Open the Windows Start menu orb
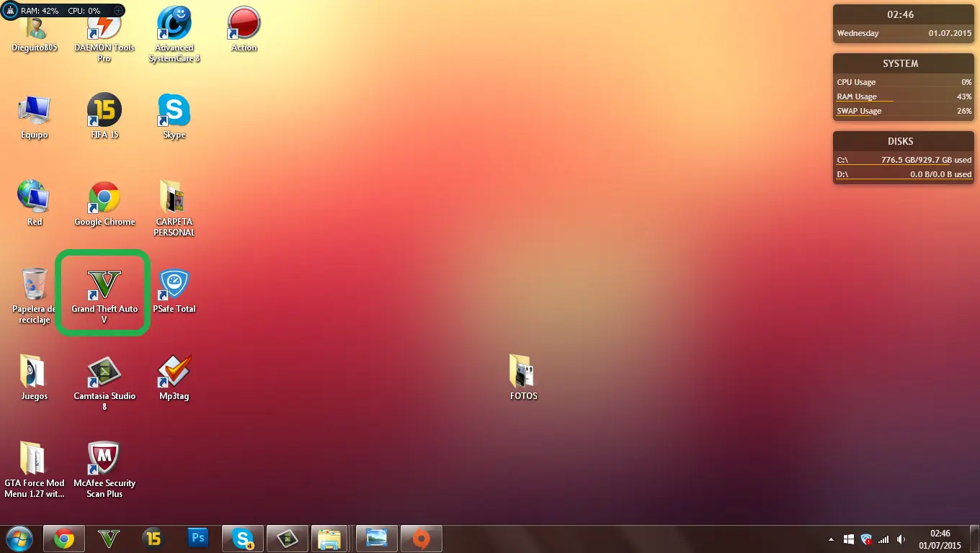The height and width of the screenshot is (553, 980). [x=19, y=539]
